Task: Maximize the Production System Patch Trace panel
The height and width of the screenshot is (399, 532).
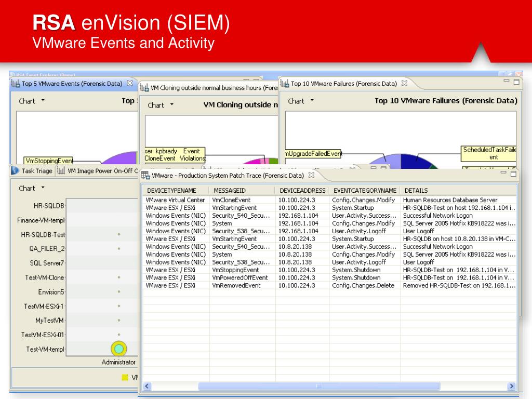Action: (513, 174)
